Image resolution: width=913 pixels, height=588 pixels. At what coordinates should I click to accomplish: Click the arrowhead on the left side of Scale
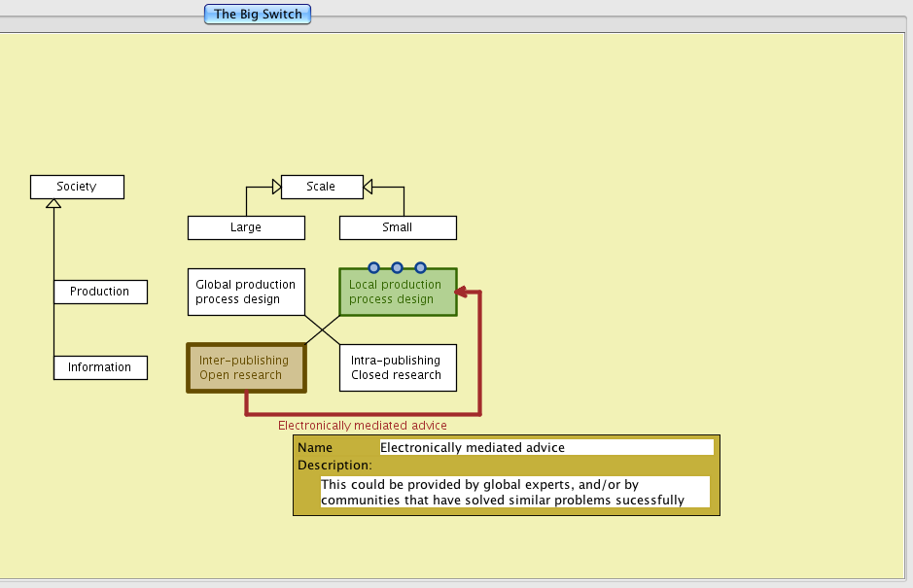click(275, 186)
